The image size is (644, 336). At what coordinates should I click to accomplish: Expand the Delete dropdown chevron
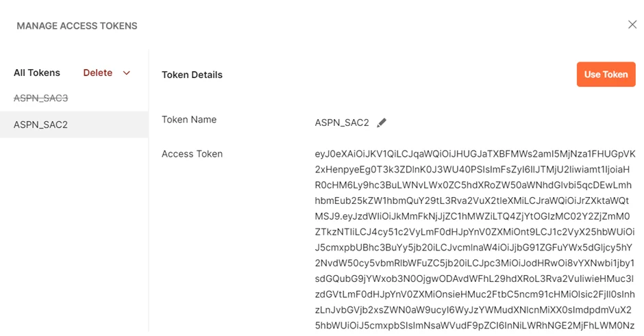pyautogui.click(x=127, y=73)
